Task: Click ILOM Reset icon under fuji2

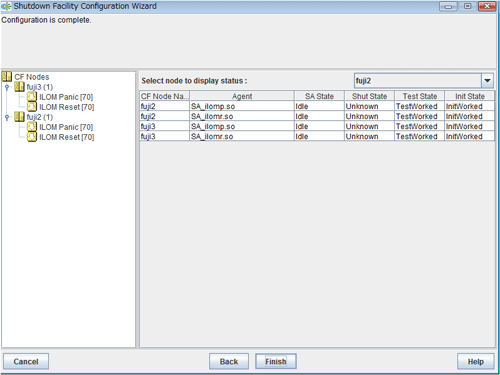Action: click(x=32, y=137)
